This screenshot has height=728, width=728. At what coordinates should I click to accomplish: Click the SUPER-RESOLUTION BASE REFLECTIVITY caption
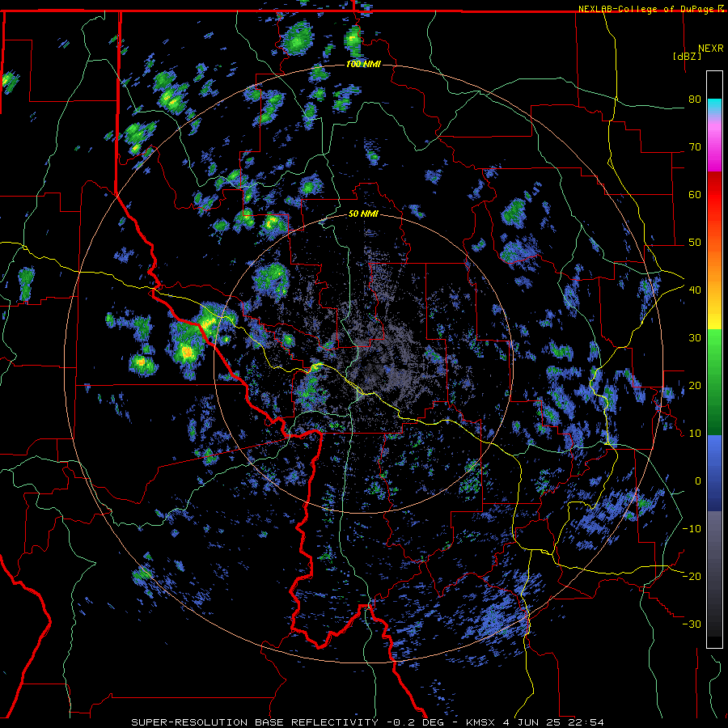click(255, 722)
